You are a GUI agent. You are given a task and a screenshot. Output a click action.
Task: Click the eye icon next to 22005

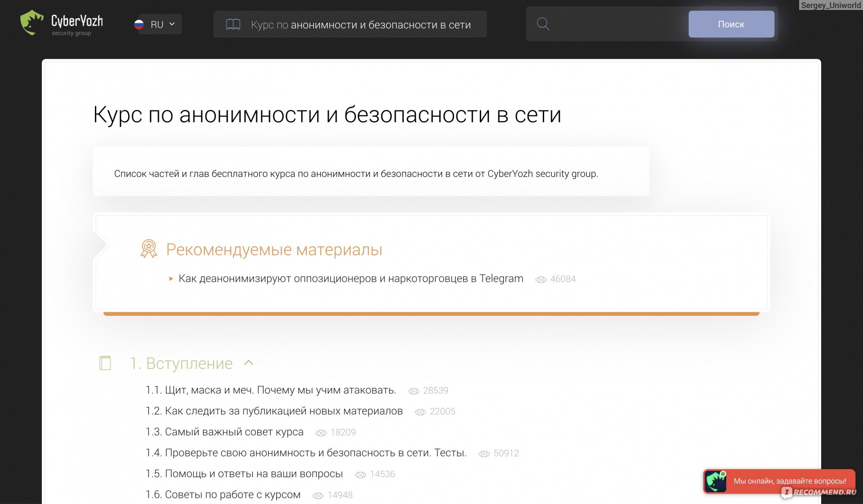coord(420,412)
